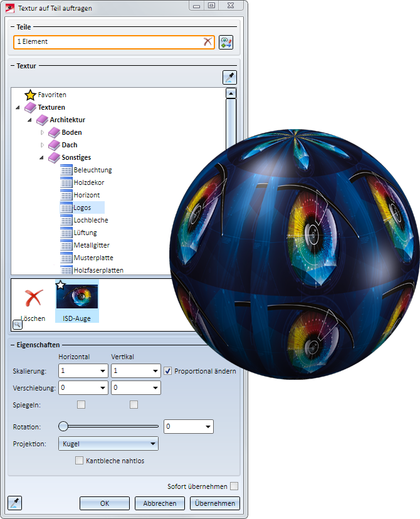
Task: Click the Dach folder icon
Action: coord(55,145)
